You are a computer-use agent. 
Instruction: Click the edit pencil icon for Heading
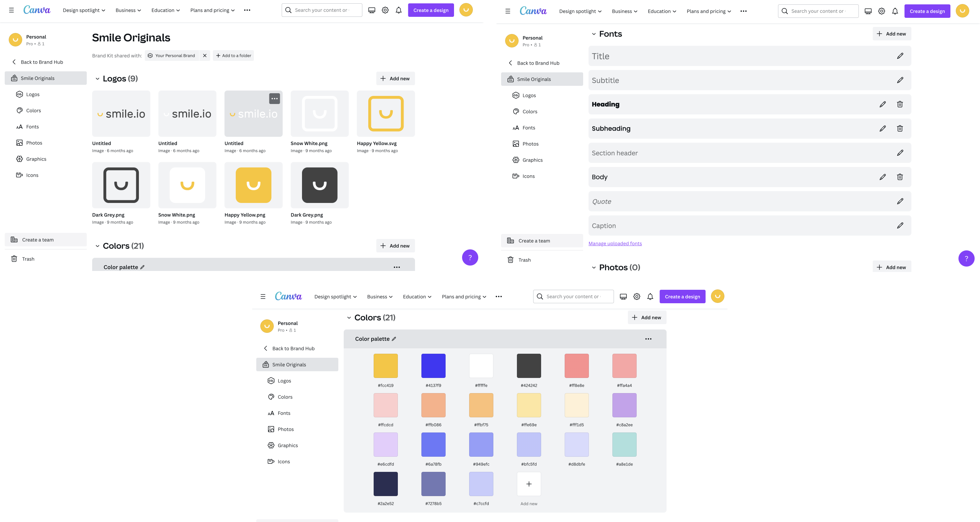883,104
